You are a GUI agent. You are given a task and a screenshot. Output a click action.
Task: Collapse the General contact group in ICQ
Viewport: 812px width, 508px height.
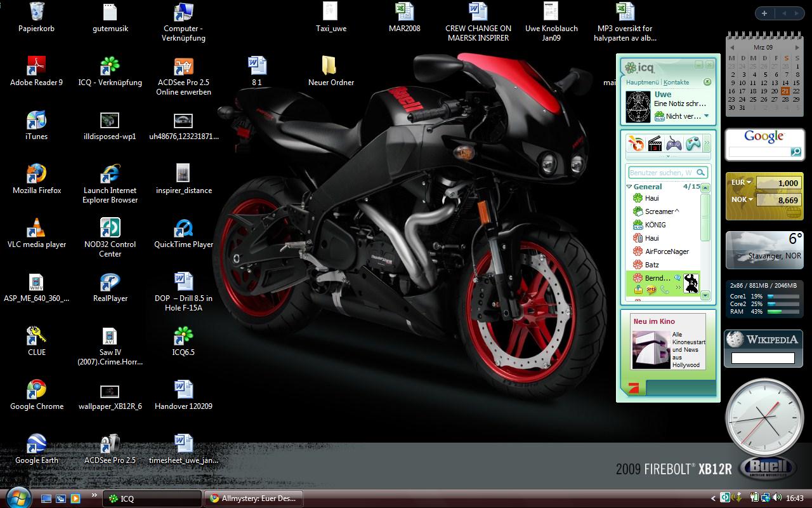[x=629, y=187]
